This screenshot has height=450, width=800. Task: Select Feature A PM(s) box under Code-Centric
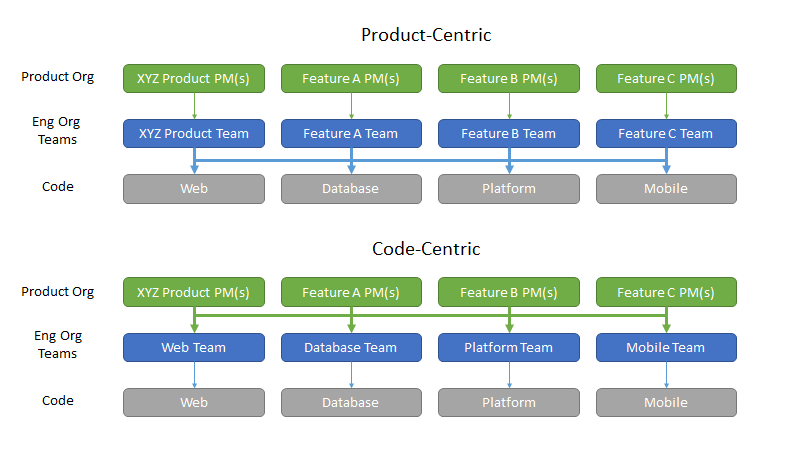click(351, 292)
